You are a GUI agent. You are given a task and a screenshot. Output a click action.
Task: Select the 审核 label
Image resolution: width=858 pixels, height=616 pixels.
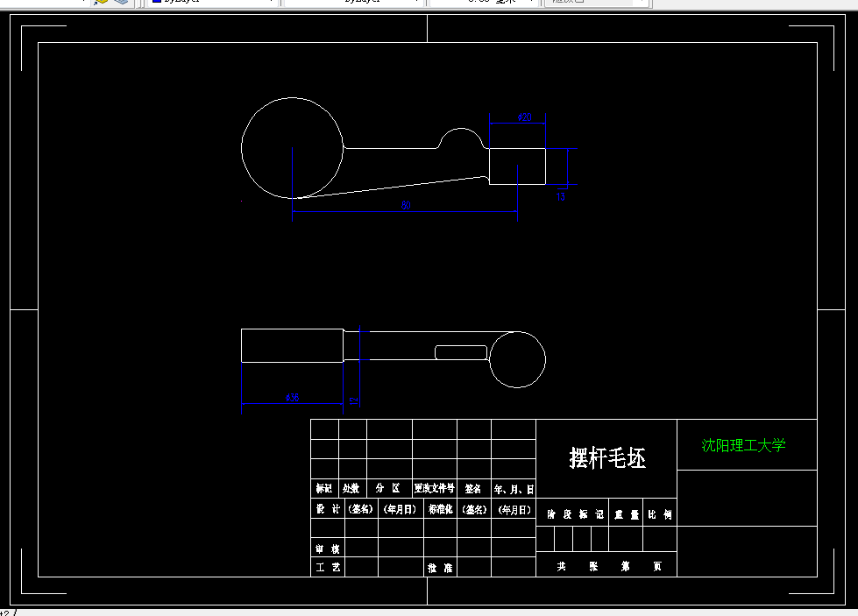pyautogui.click(x=328, y=549)
